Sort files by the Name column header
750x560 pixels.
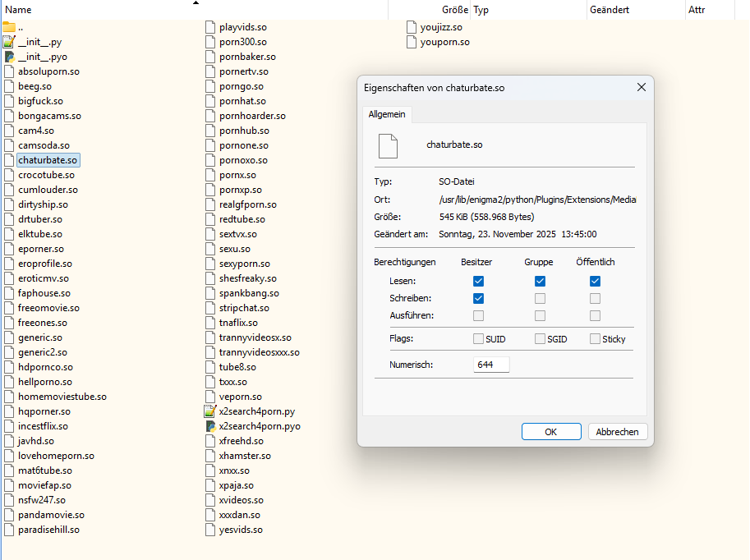click(18, 10)
